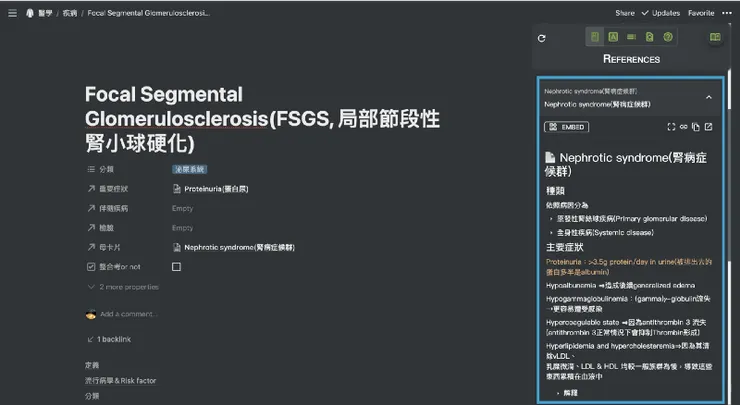Screen dimensions: 740x405
Task: Click the Share button
Action: (625, 13)
